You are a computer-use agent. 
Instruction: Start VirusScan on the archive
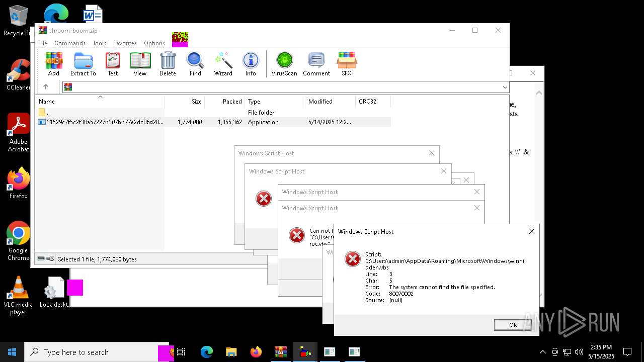pos(284,64)
